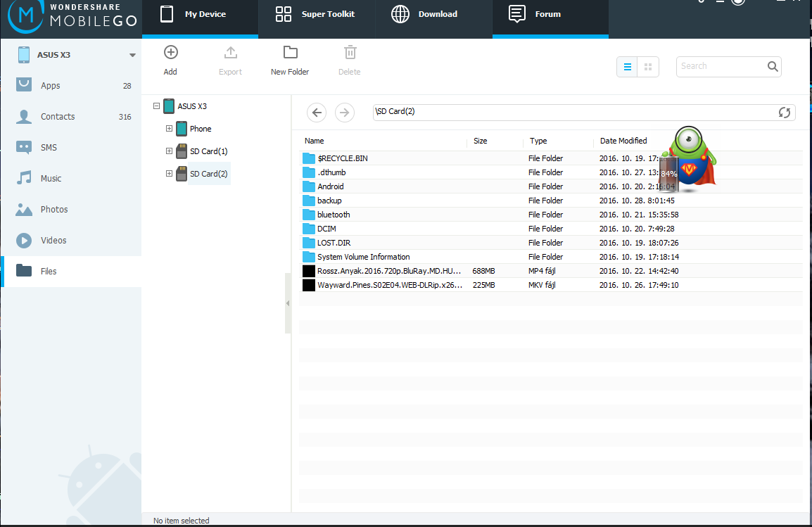Select the bluetooth folder
The image size is (812, 527).
click(551, 215)
